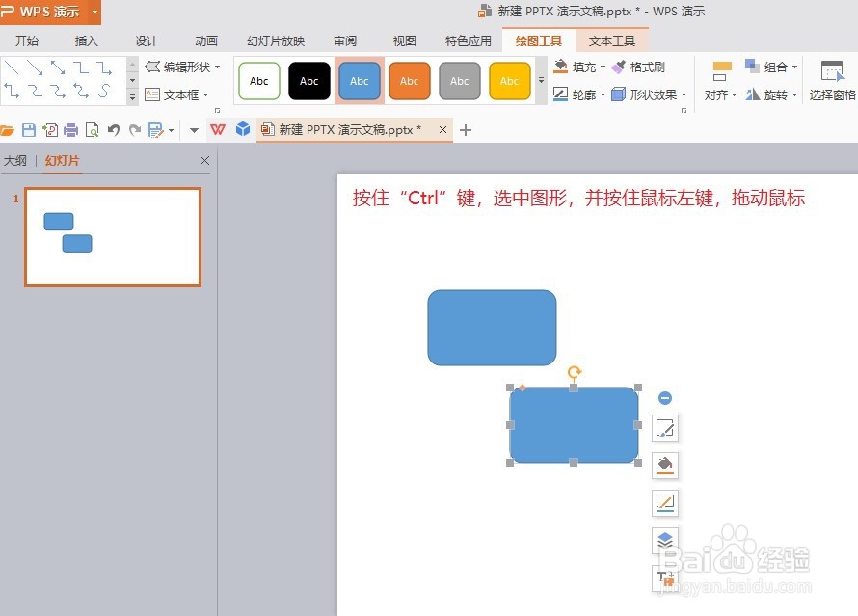The image size is (858, 616).
Task: Click the Undo icon
Action: pos(114,129)
